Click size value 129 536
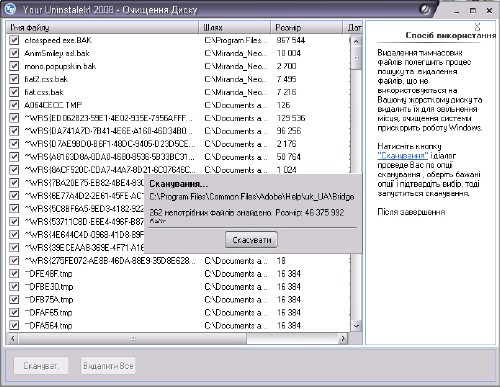The image size is (500, 387). pyautogui.click(x=291, y=118)
